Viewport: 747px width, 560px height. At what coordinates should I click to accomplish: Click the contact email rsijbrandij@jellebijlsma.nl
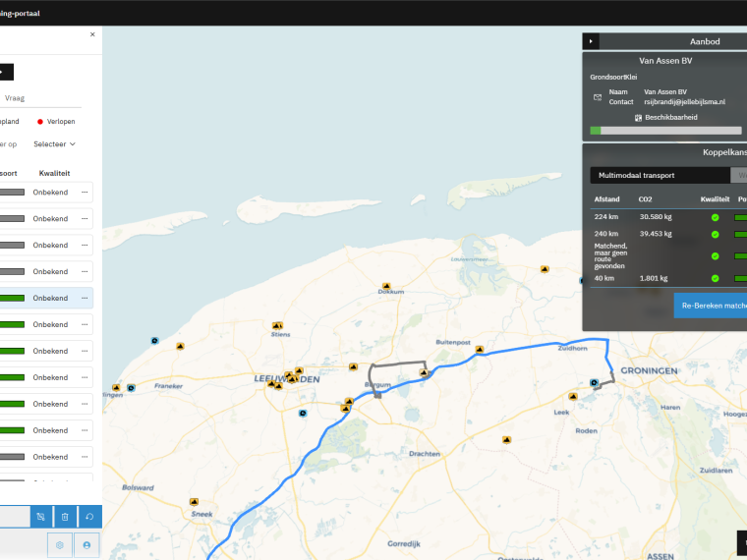click(684, 102)
